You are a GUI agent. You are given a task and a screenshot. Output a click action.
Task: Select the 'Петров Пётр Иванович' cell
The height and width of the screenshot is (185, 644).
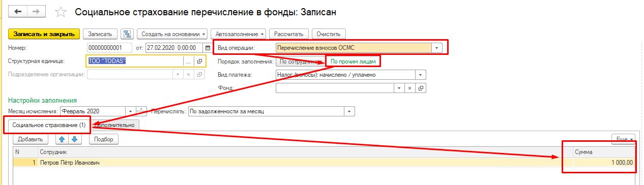click(305, 163)
